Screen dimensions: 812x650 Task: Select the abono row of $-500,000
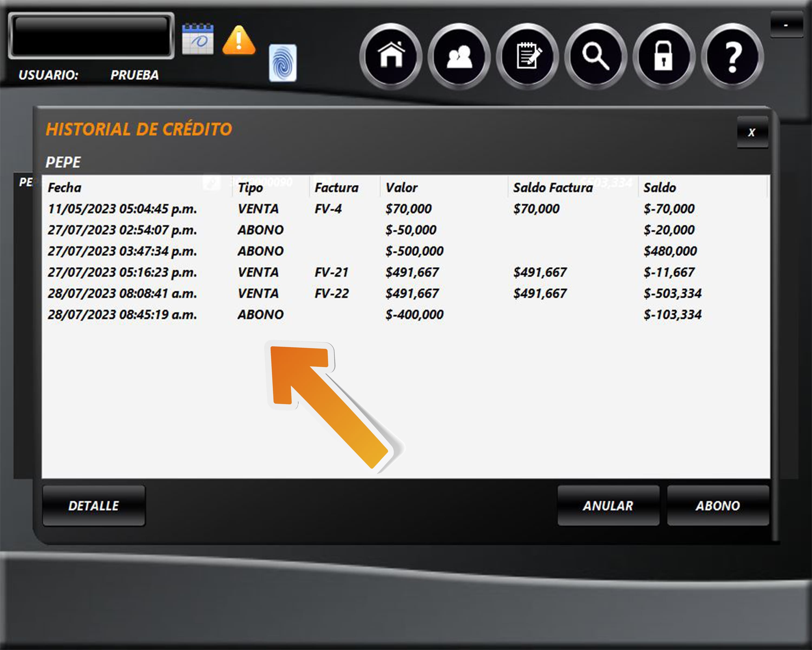pos(414,251)
